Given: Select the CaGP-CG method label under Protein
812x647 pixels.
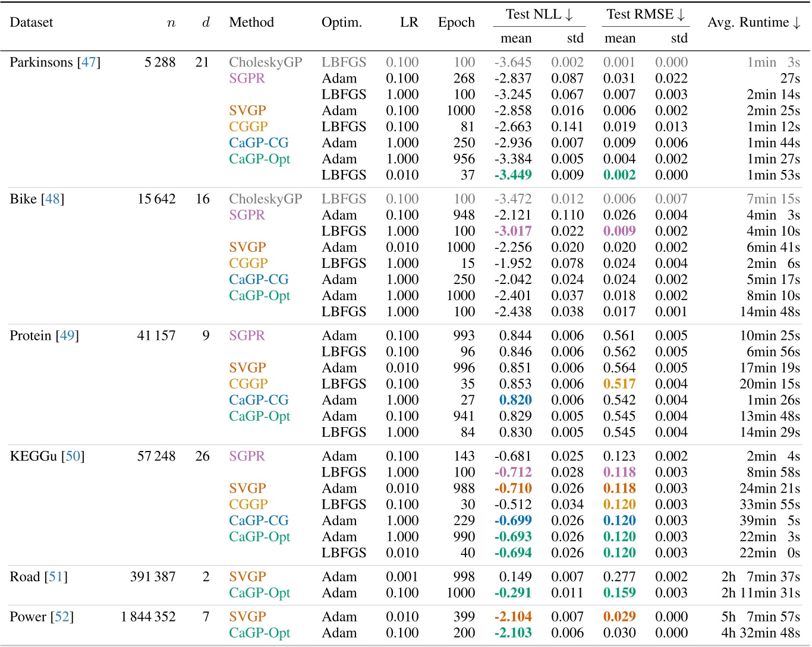Looking at the screenshot, I should pos(259,400).
